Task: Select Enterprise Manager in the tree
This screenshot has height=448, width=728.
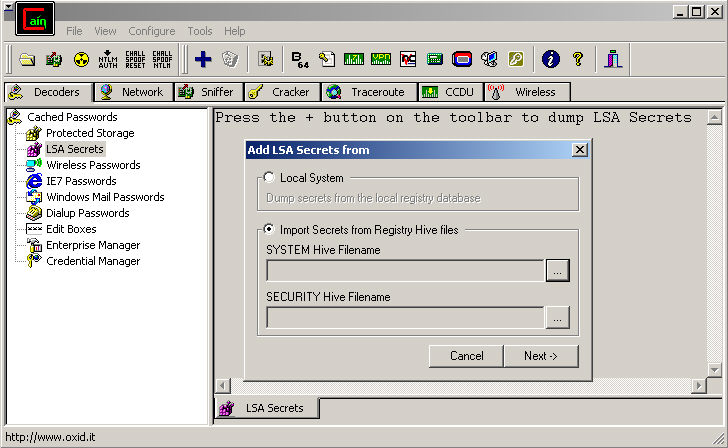Action: coord(93,245)
